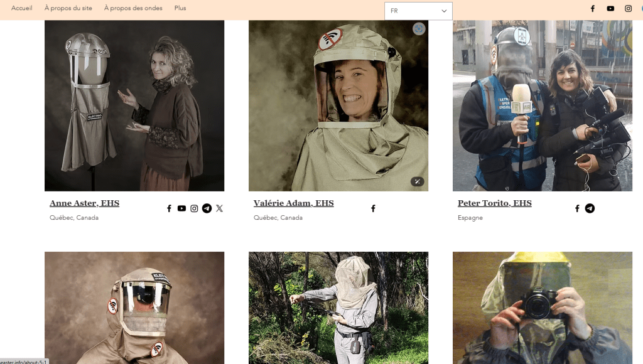Open the Instagram icon in the top header
Viewport: 643px width, 364px height.
click(628, 9)
